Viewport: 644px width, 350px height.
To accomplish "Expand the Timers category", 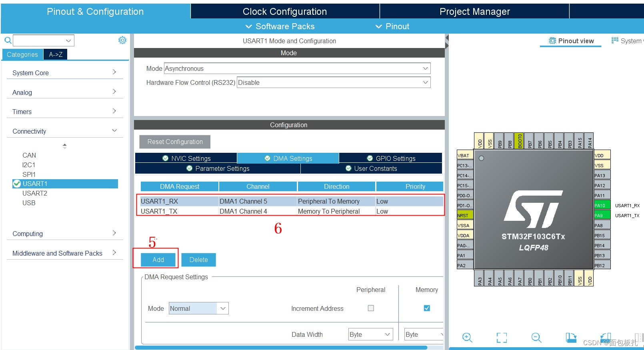I will click(x=64, y=111).
